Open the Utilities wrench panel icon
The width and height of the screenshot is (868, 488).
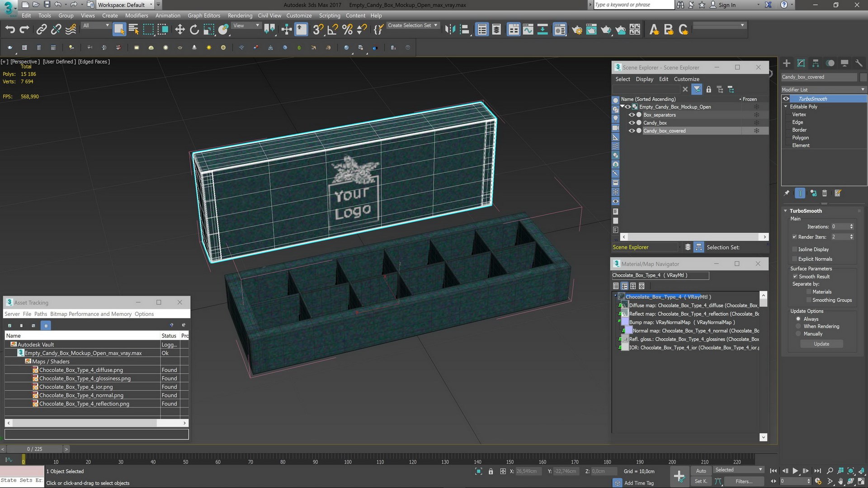click(859, 63)
